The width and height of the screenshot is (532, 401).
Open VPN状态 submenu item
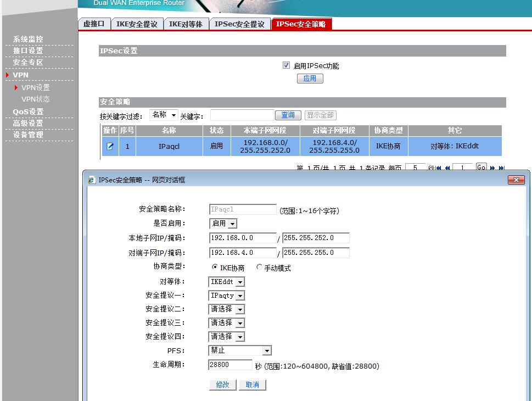tap(35, 99)
